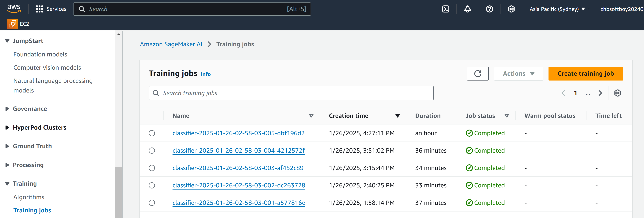Image resolution: width=644 pixels, height=218 pixels.
Task: Open Training jobs in the sidebar
Action: 32,210
